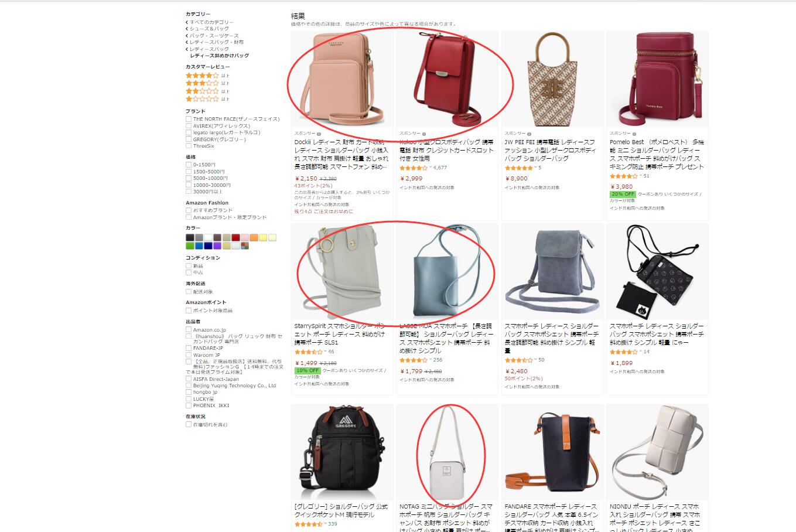
Task: Navigate to レディースバッグ・財布 category
Action: (x=216, y=42)
